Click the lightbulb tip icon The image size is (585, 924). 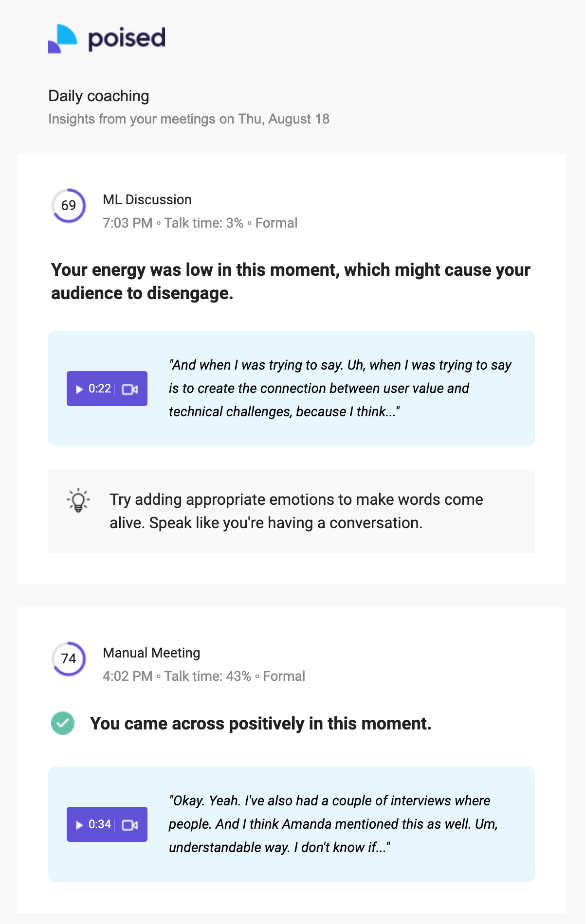point(78,500)
